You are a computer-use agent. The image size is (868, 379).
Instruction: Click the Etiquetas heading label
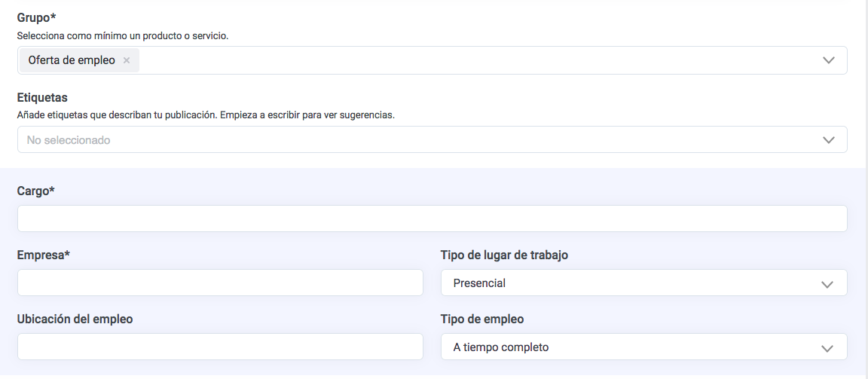point(42,97)
